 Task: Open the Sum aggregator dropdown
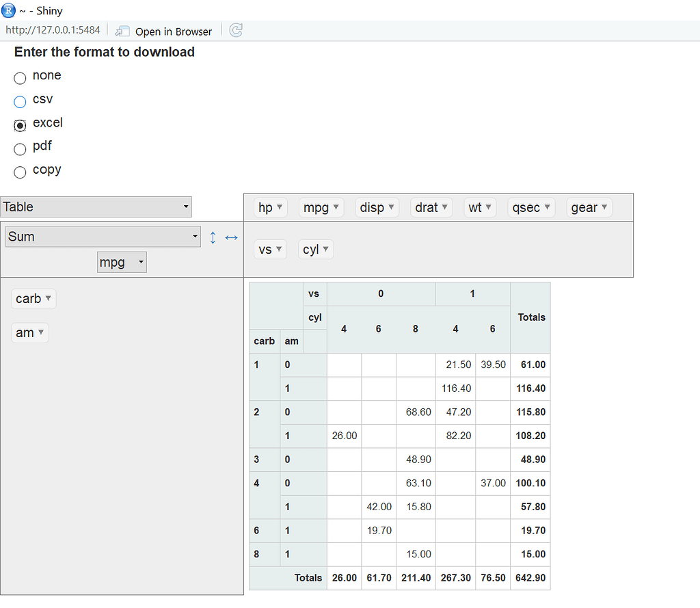click(x=103, y=237)
